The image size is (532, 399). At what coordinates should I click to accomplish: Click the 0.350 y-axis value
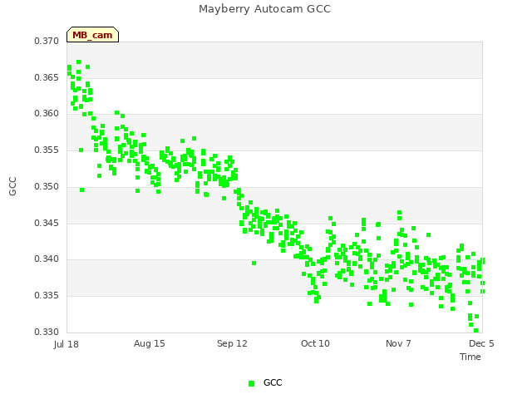tap(47, 186)
